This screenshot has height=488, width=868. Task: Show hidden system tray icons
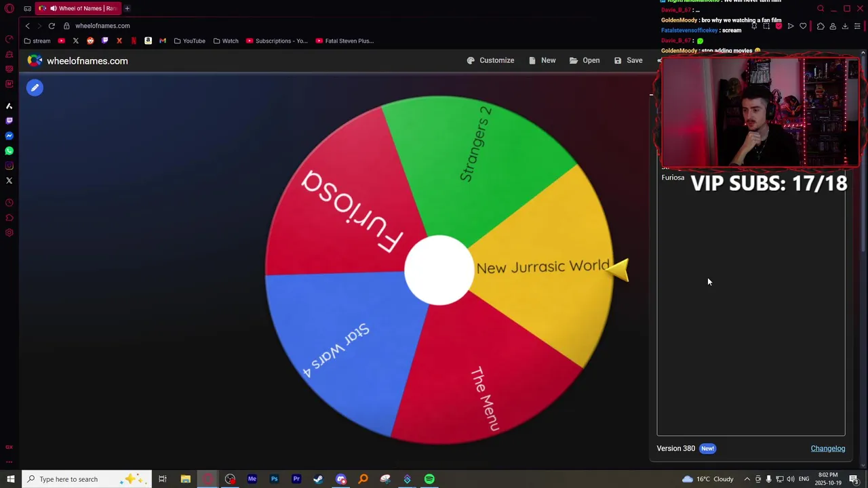pos(747,479)
